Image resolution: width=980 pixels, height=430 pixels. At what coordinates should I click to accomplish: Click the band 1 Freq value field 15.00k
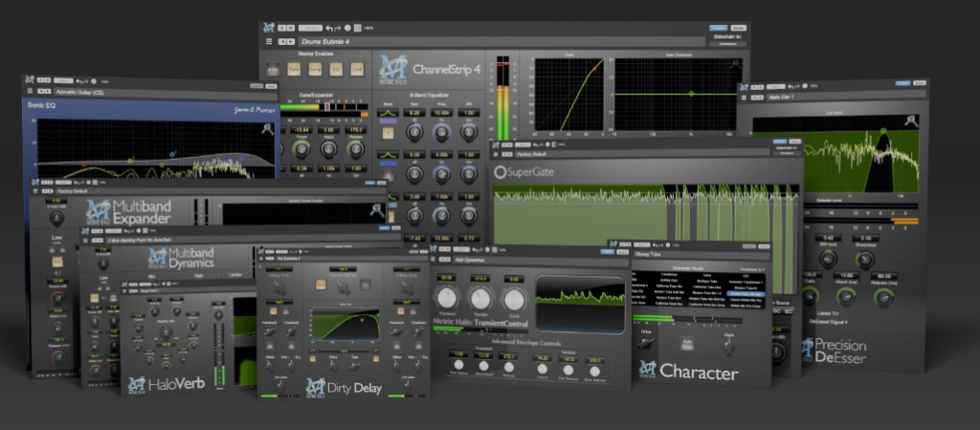441,112
